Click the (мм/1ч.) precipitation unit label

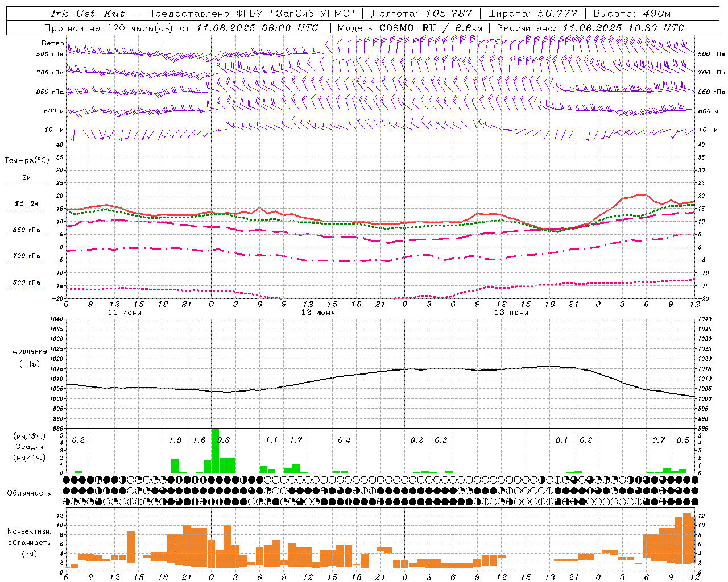(x=29, y=458)
